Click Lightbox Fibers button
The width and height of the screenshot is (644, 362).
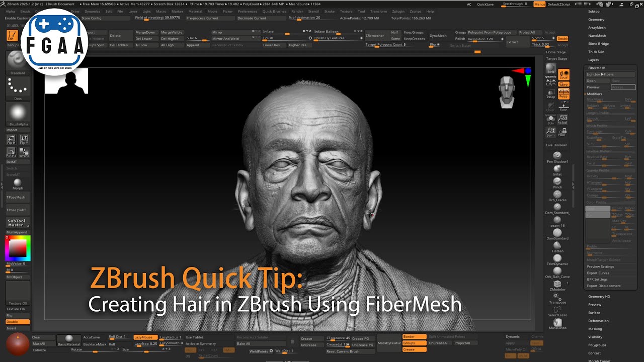point(610,74)
